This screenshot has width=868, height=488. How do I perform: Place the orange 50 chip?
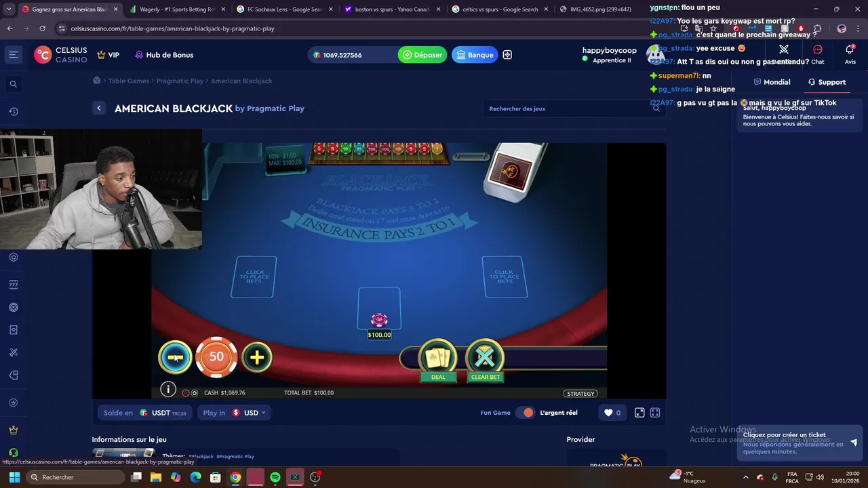(x=216, y=357)
